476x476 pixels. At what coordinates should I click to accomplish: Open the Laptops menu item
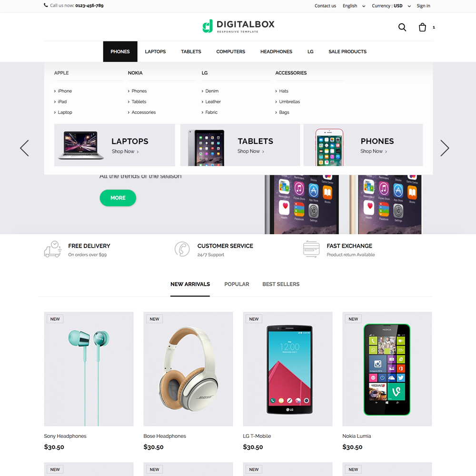pyautogui.click(x=155, y=51)
